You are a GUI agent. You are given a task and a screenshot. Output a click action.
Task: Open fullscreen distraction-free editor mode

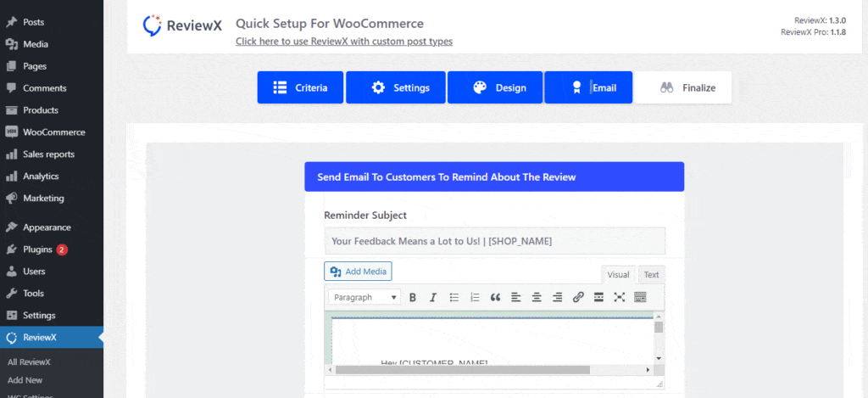point(620,298)
